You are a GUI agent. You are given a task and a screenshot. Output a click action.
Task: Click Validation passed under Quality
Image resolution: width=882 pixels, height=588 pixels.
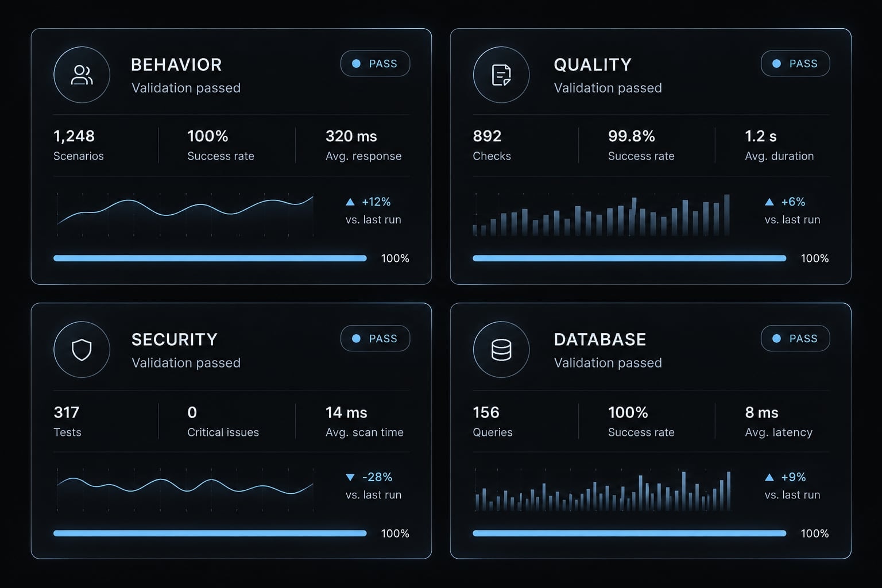(x=608, y=88)
